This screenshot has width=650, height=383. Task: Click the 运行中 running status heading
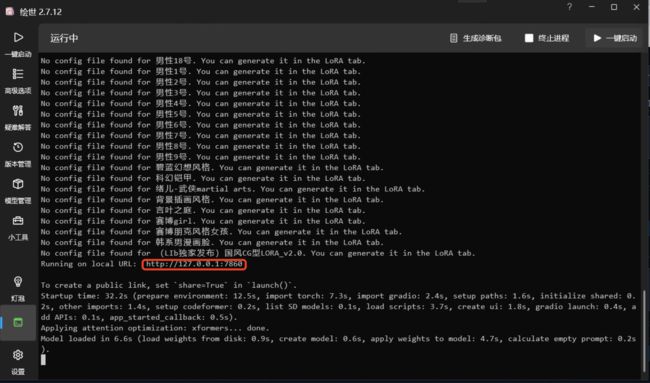64,38
